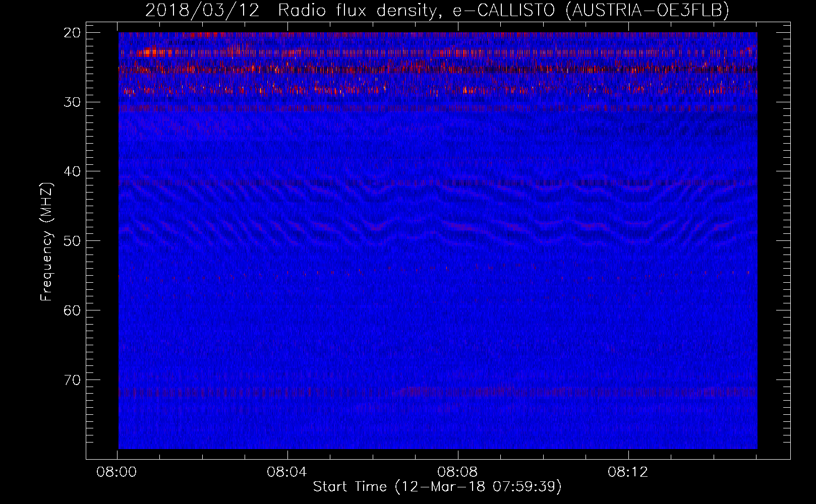Viewport: 816px width, 504px height.
Task: Click the 40 MHz y-axis tick label
Action: (x=73, y=171)
